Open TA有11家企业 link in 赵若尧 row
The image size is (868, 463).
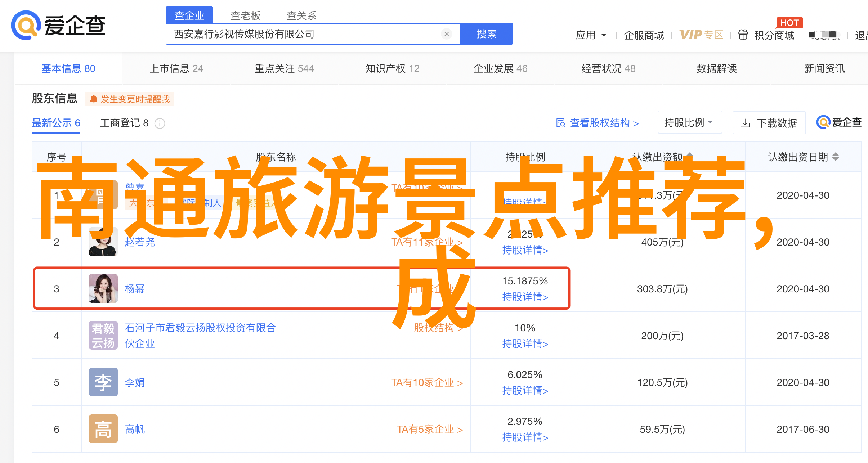click(427, 242)
